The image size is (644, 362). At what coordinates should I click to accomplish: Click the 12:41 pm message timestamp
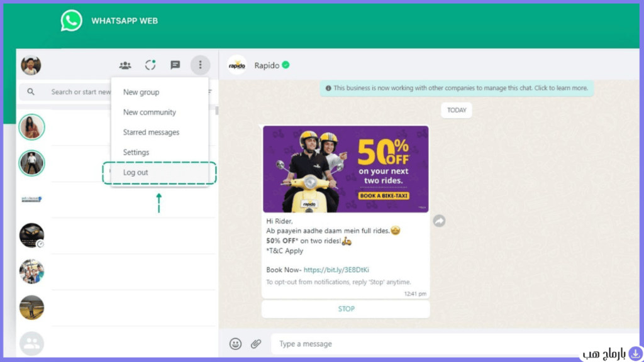pos(415,294)
